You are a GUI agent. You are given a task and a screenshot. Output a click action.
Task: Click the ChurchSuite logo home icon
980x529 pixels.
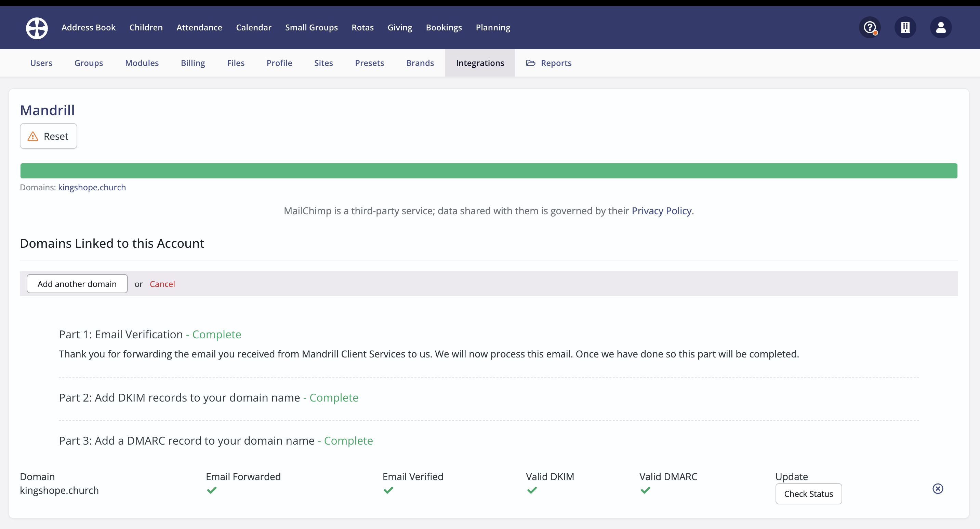37,28
